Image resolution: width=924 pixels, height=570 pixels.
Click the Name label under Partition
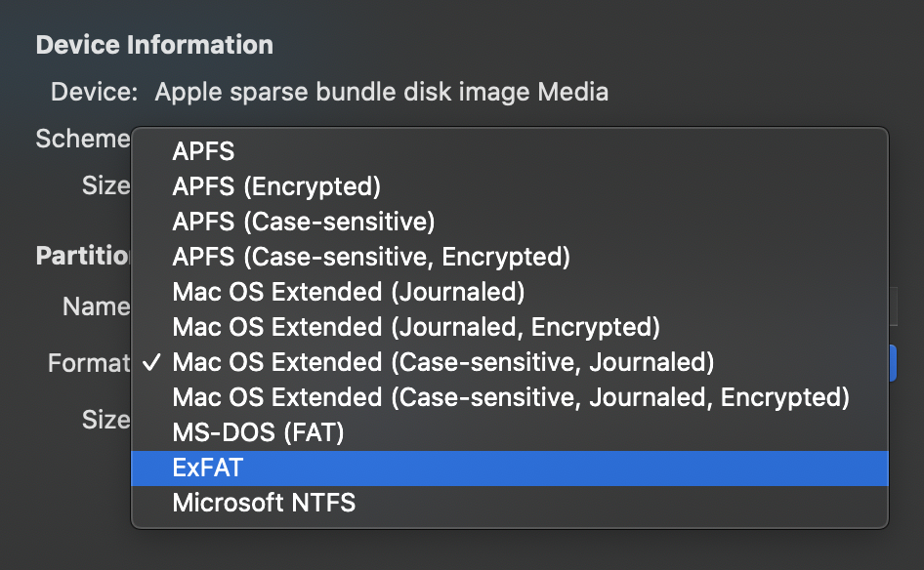click(x=96, y=306)
